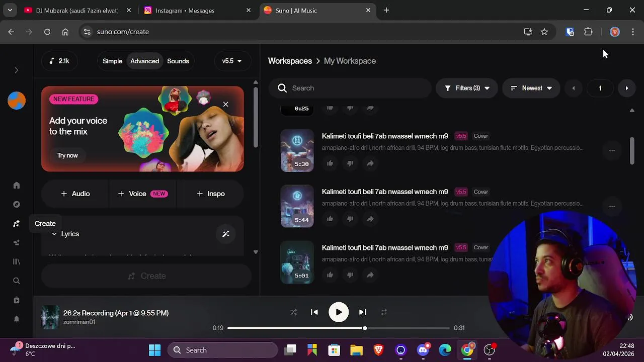
Task: Click page number 1 field
Action: pyautogui.click(x=600, y=88)
